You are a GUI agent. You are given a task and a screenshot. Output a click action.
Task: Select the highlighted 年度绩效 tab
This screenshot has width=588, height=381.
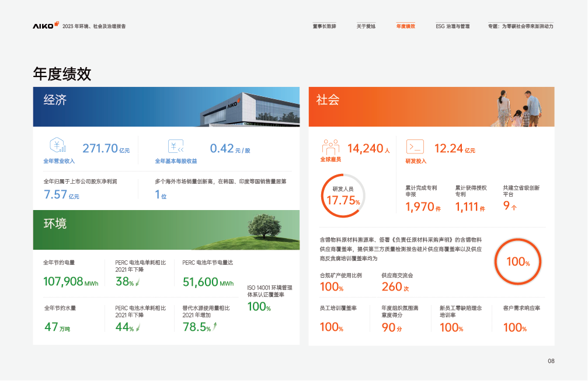[x=405, y=26]
